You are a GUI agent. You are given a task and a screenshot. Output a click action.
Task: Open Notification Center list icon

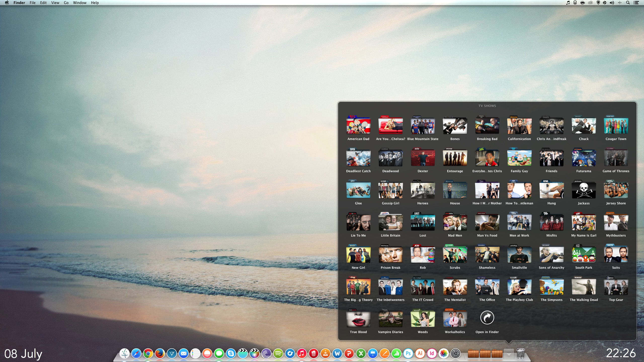[636, 3]
